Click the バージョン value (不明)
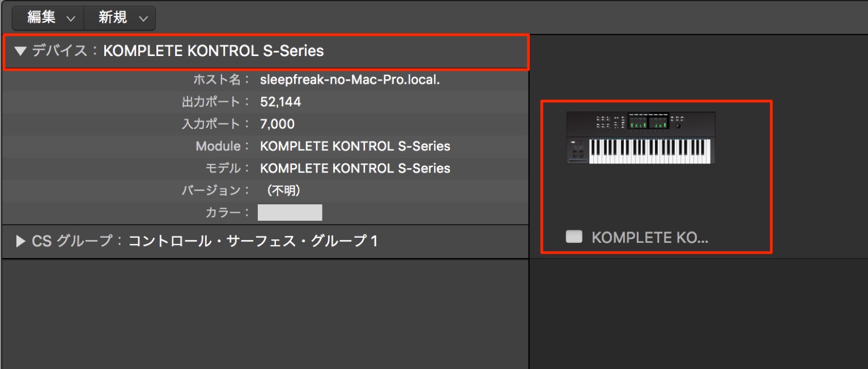This screenshot has width=868, height=369. pyautogui.click(x=283, y=191)
